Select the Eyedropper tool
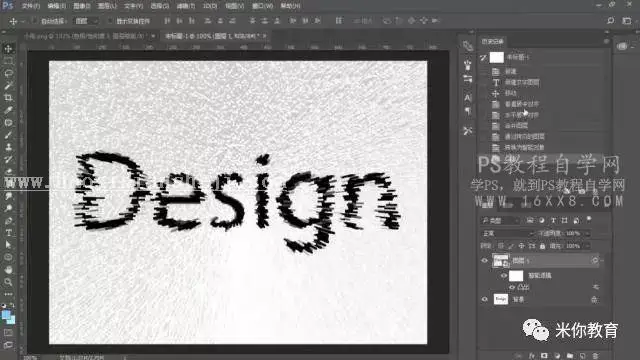 tap(8, 110)
